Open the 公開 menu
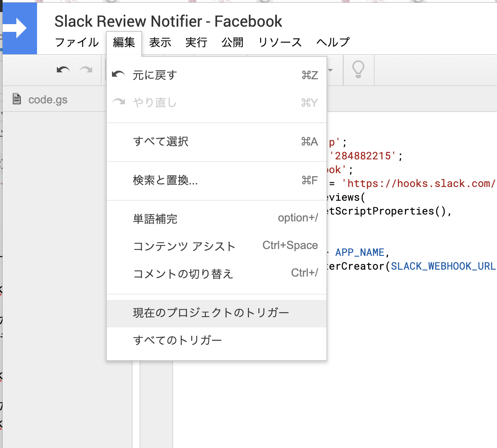The height and width of the screenshot is (448, 497). click(232, 42)
